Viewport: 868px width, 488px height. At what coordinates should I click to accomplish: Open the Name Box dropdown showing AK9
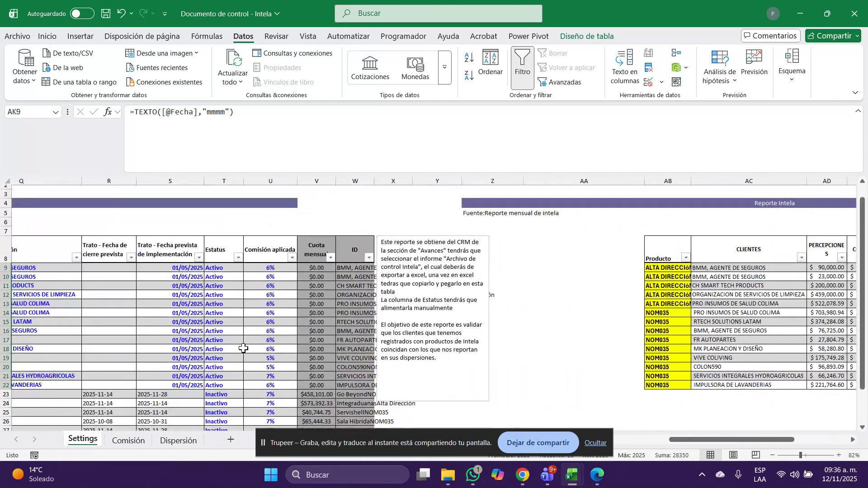(x=55, y=112)
